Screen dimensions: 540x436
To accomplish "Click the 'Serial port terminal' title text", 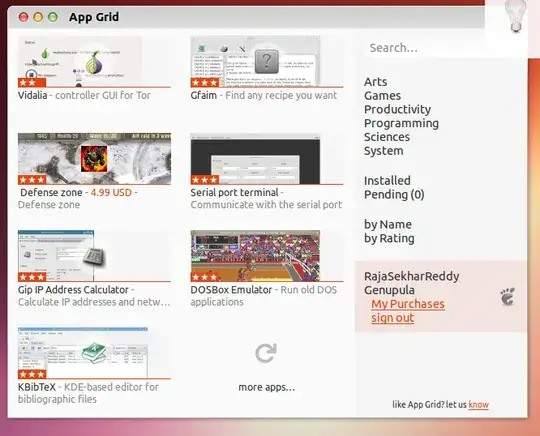I will (235, 192).
